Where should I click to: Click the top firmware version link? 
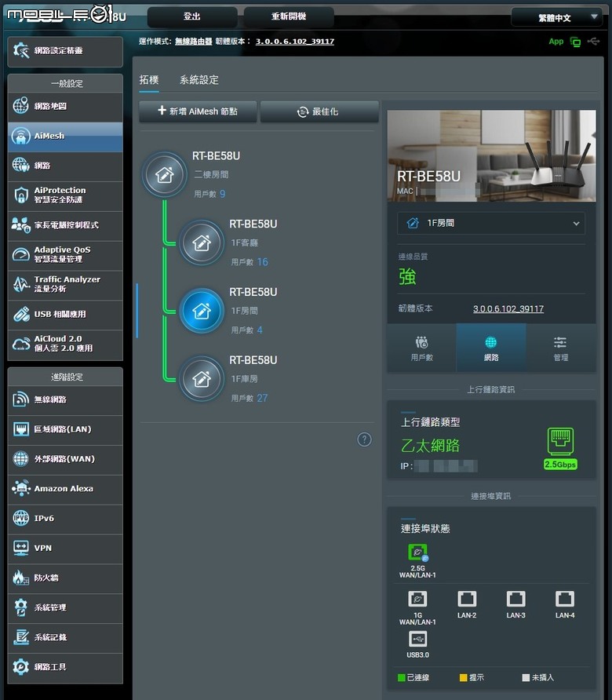point(294,42)
